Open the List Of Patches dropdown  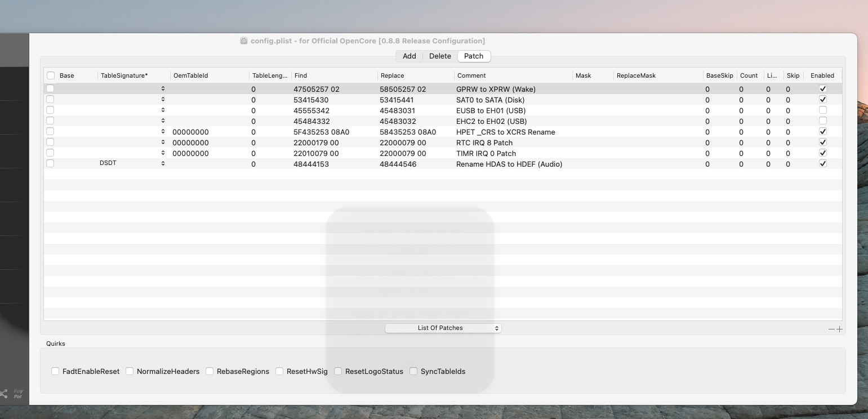[443, 328]
